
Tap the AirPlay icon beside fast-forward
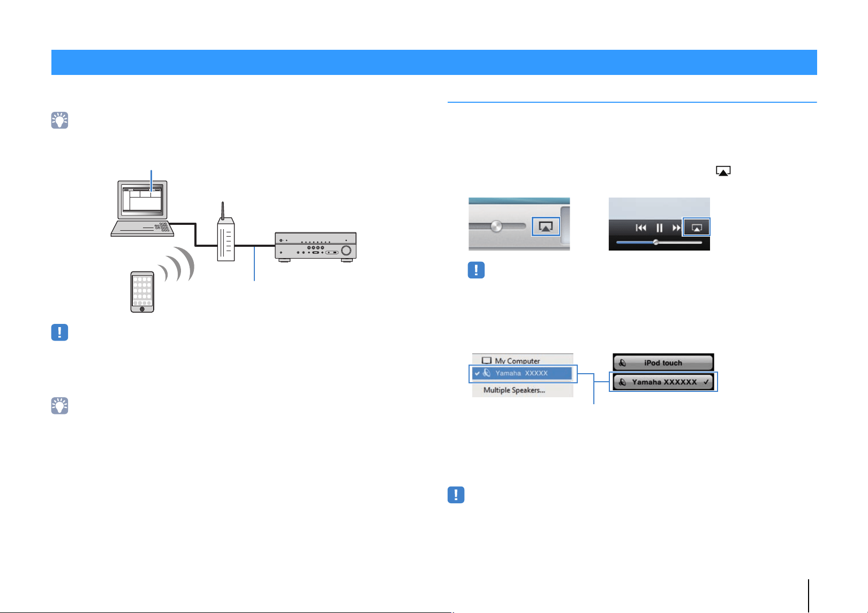(x=696, y=228)
